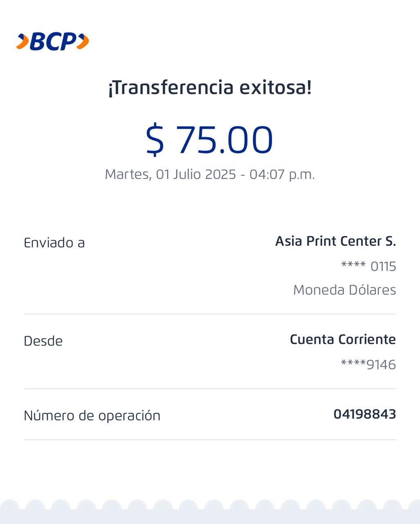Click the orange chevron left of BCP
This screenshot has width=420, height=524.
pos(23,41)
